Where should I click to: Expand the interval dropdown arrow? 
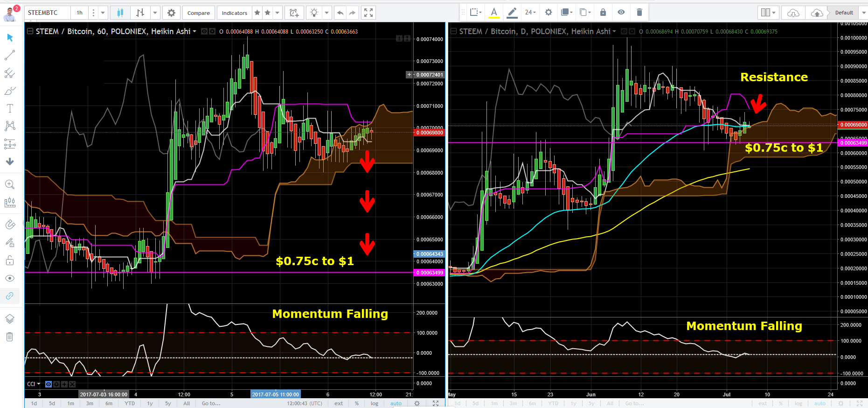click(x=103, y=13)
